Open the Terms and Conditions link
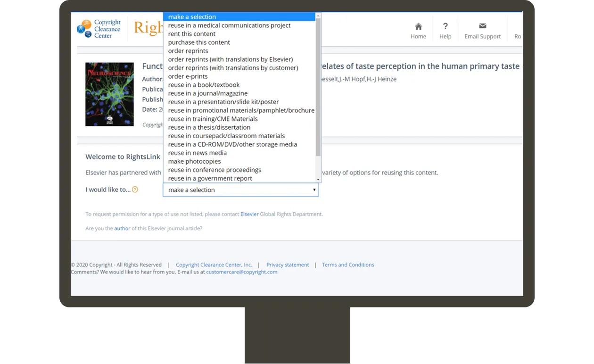Screen dimensions: 594x364 [x=348, y=265]
